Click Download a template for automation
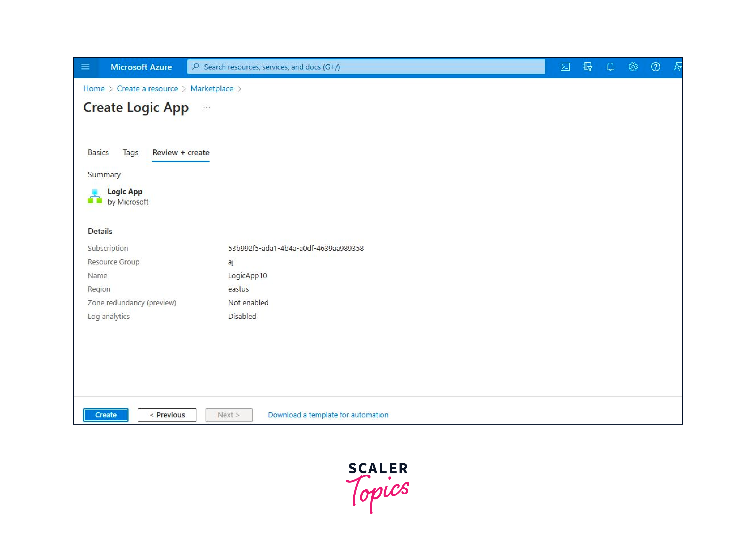756x560 pixels. 328,415
